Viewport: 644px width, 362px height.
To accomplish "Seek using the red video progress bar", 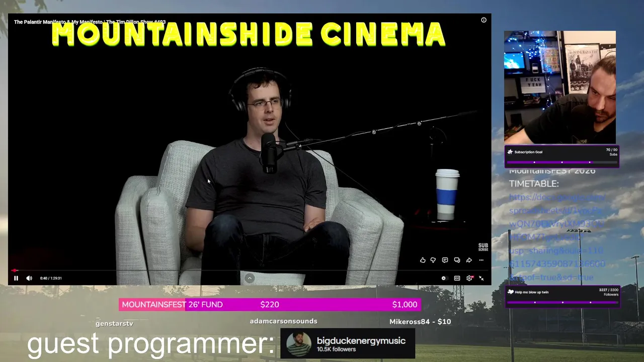I will point(250,270).
